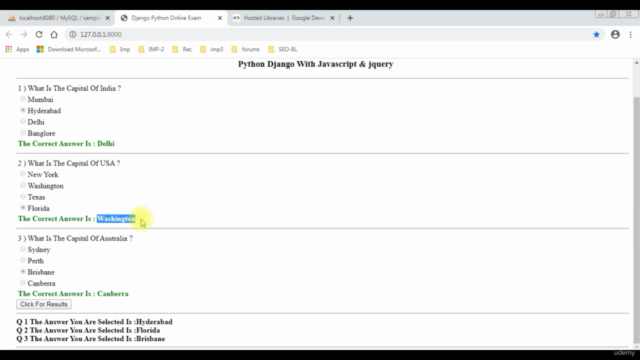Click the text The Correct Answer Is : Canberra
Screen dimensions: 640x360
(x=73, y=294)
